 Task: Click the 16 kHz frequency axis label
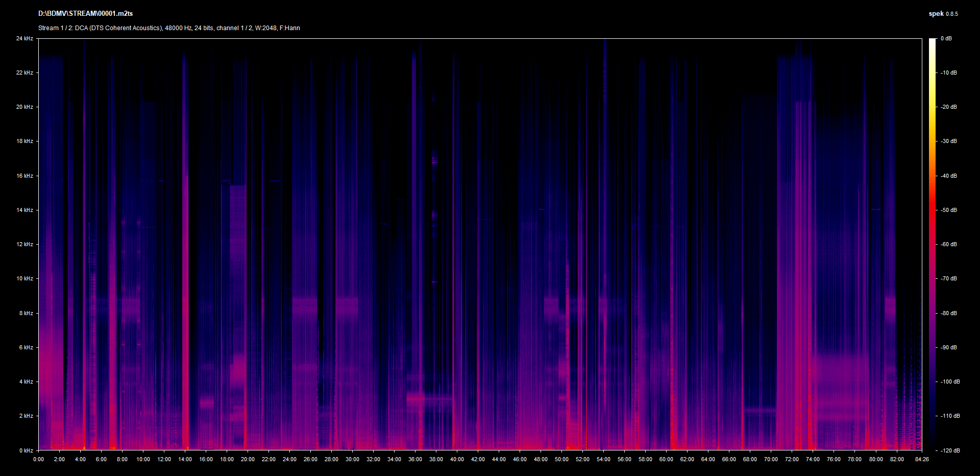click(x=24, y=176)
